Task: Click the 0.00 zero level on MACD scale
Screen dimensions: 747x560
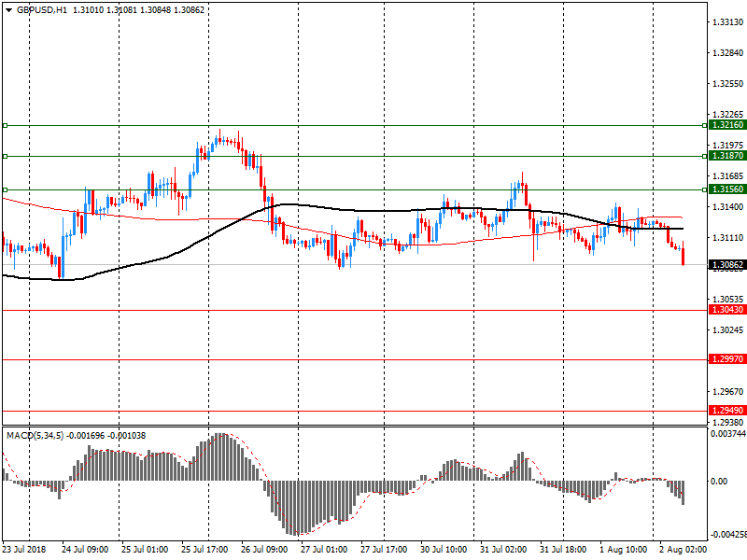Action: click(720, 482)
